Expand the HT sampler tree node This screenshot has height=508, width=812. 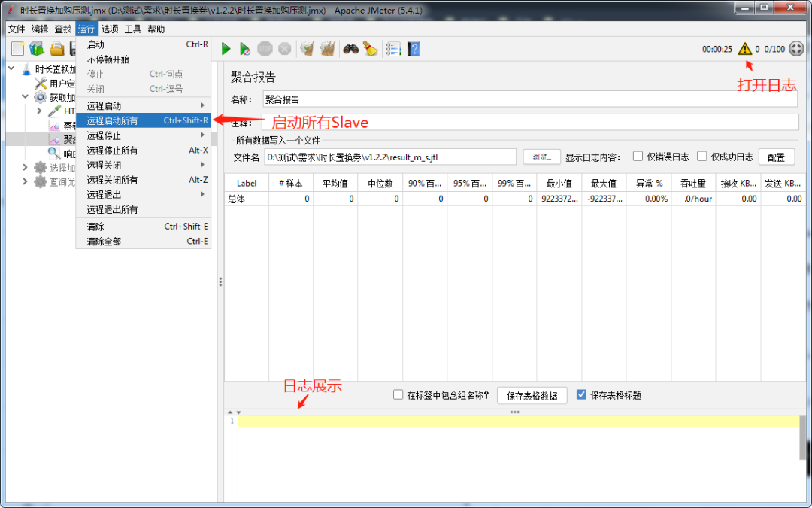tap(39, 111)
